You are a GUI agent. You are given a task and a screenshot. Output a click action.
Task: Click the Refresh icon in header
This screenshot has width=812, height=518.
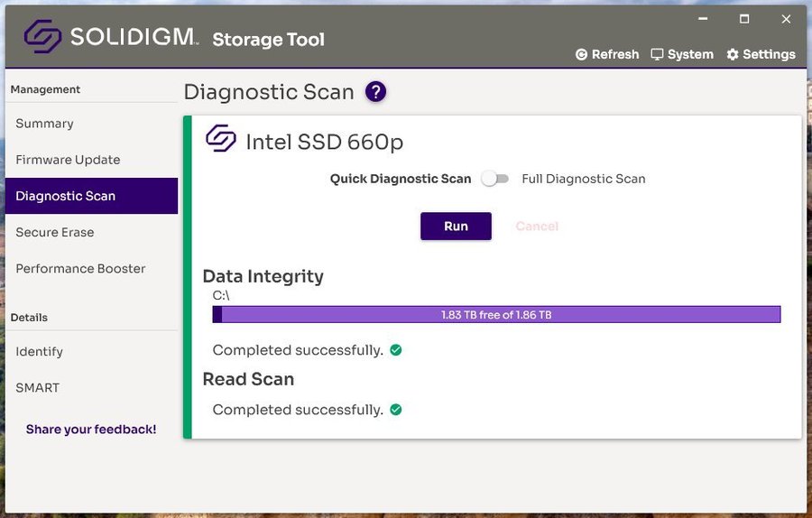click(x=582, y=55)
